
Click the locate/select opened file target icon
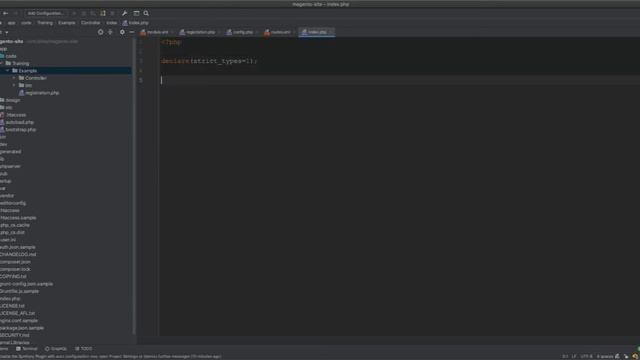point(100,32)
